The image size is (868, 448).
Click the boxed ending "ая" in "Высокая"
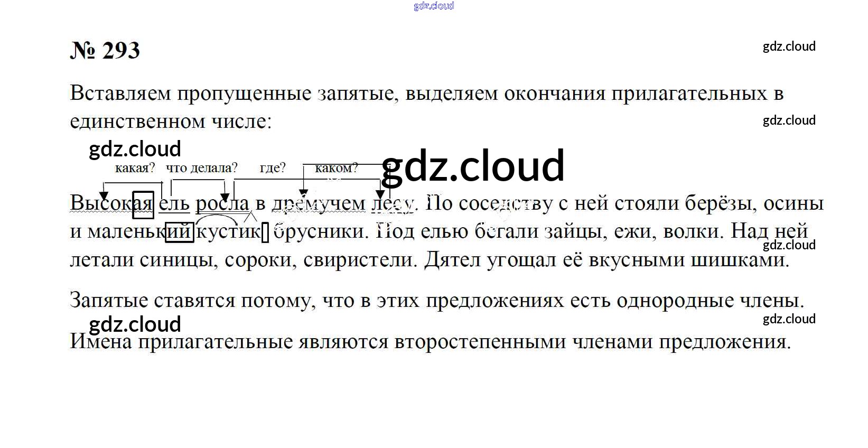click(x=143, y=204)
